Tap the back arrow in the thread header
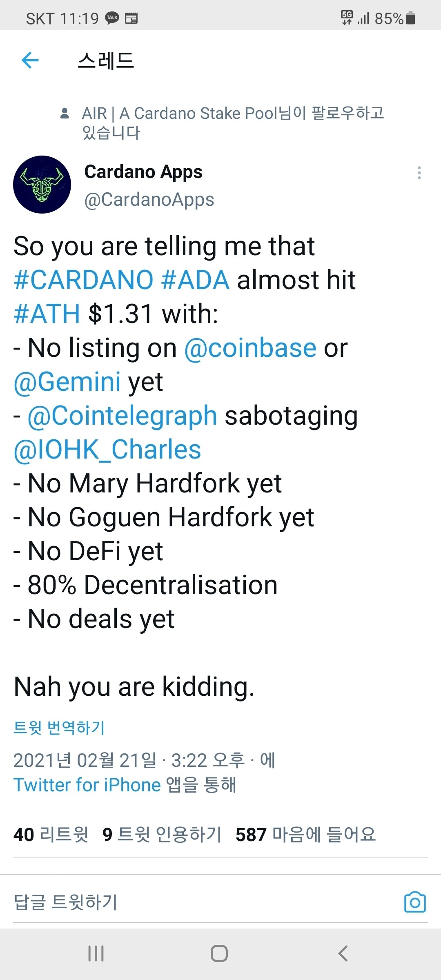 [30, 60]
